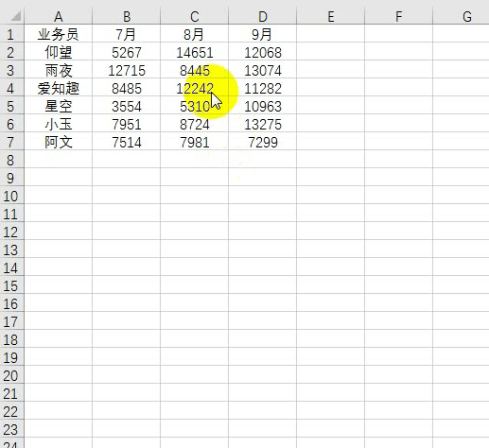
Task: Select cell with value 7299
Action: pyautogui.click(x=263, y=142)
